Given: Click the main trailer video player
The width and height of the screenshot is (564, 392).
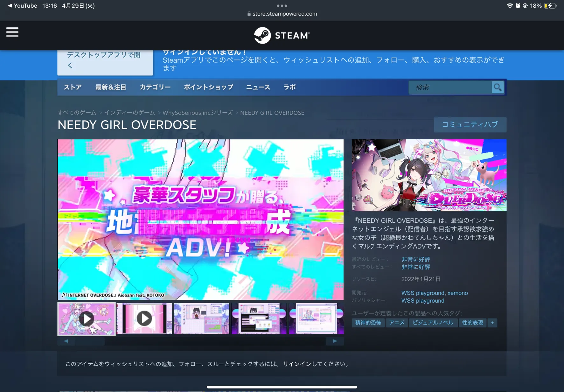Looking at the screenshot, I should click(201, 220).
